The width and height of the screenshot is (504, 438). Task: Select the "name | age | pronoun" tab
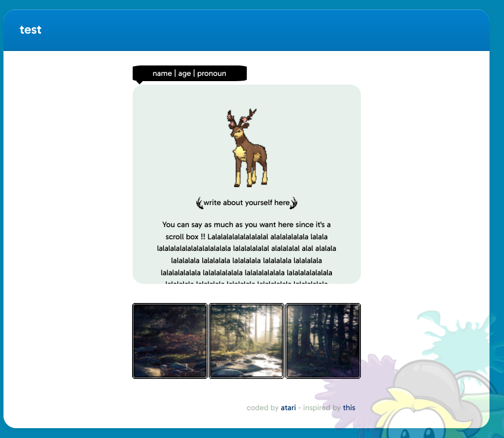[x=190, y=73]
